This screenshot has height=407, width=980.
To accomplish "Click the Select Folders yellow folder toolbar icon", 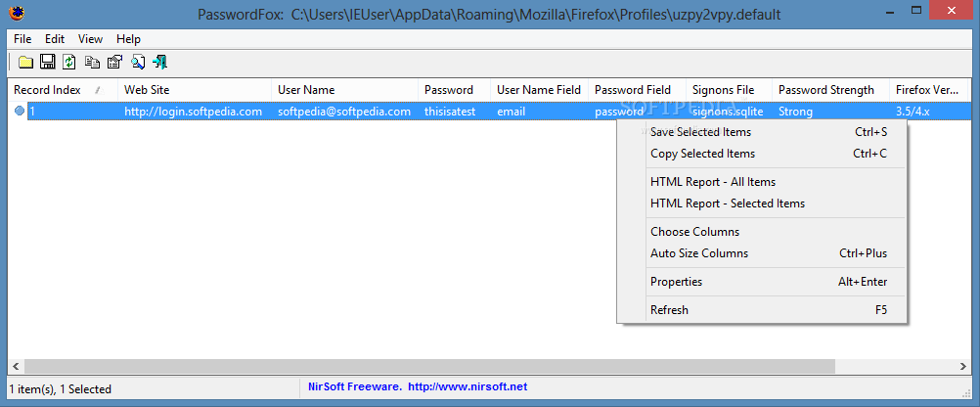I will click(25, 62).
